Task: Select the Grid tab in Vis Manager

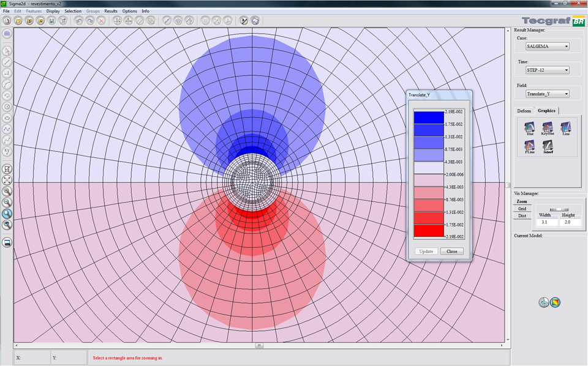Action: (522, 209)
